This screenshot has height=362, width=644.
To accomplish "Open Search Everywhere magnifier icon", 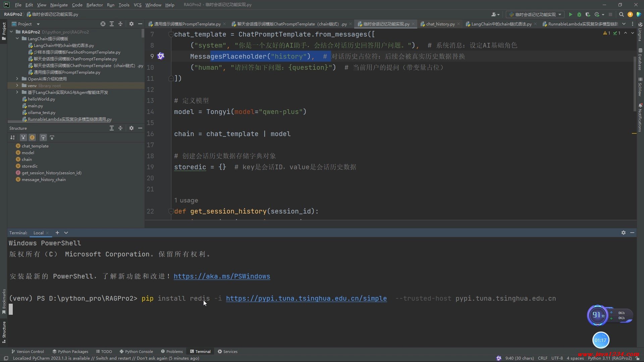I will [621, 14].
